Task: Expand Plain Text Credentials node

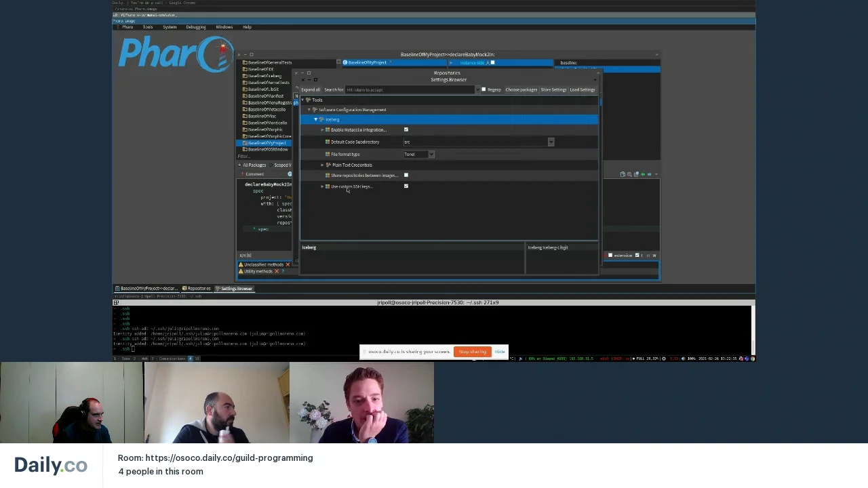Action: click(x=322, y=165)
